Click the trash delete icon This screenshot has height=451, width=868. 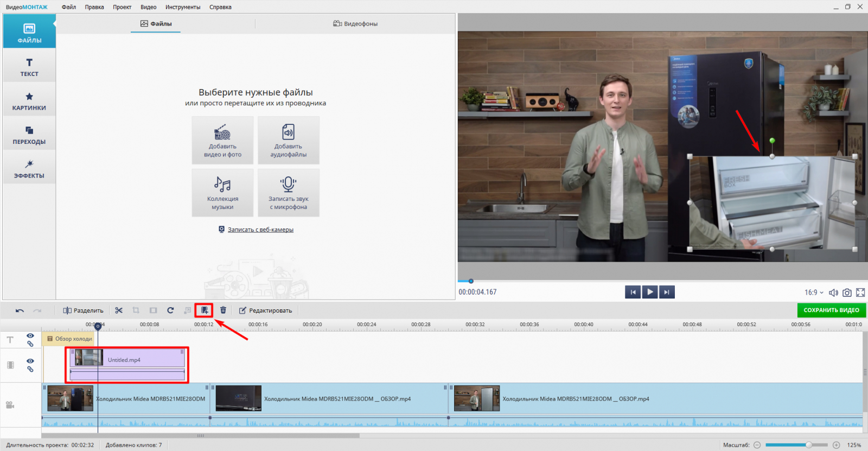pos(223,310)
